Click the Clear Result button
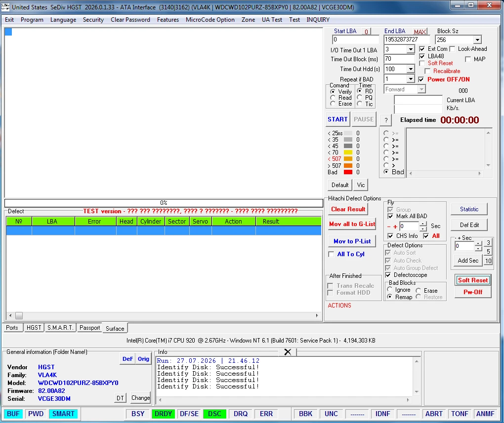This screenshot has height=423, width=504. pyautogui.click(x=348, y=209)
